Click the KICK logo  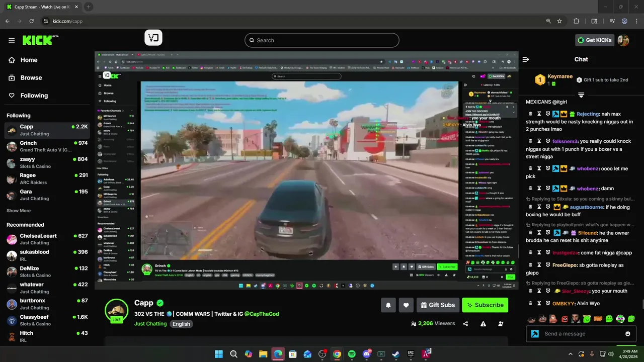40,40
